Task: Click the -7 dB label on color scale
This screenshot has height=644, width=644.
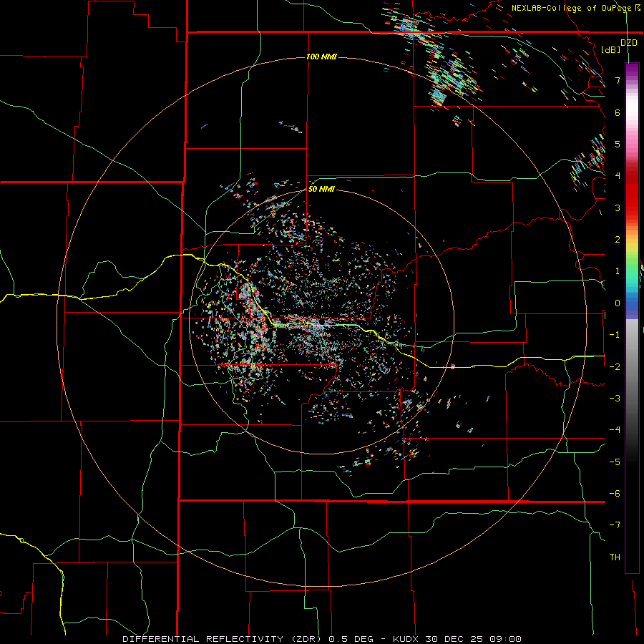Action: 615,525
